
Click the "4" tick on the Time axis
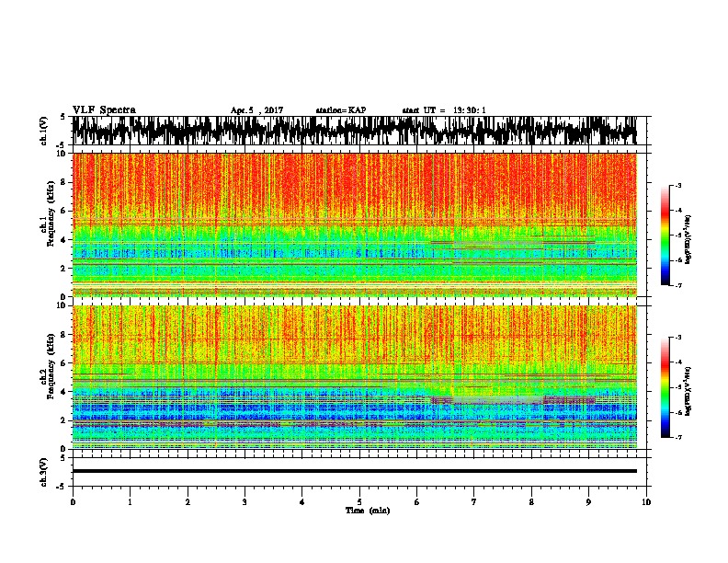(302, 502)
